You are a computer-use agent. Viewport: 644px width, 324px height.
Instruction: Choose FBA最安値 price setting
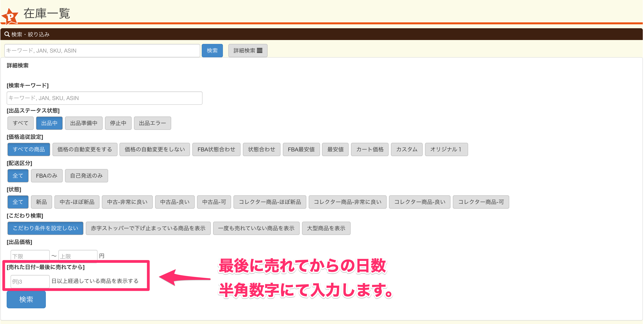point(301,149)
